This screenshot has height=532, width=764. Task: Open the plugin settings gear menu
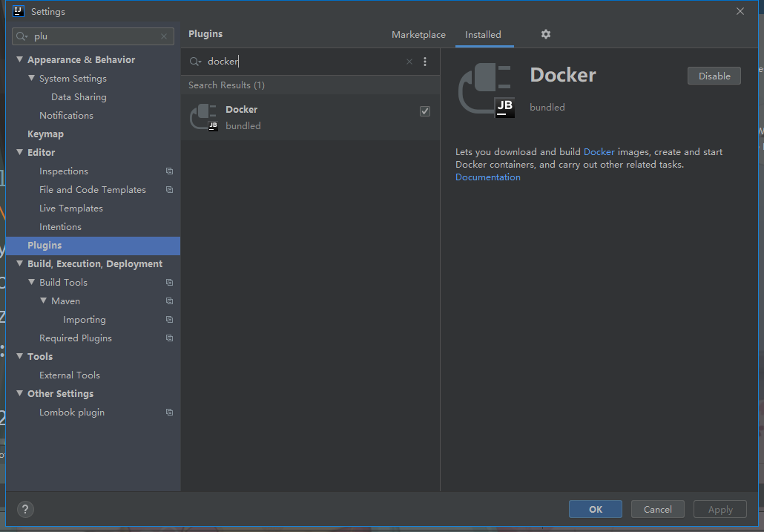[546, 34]
